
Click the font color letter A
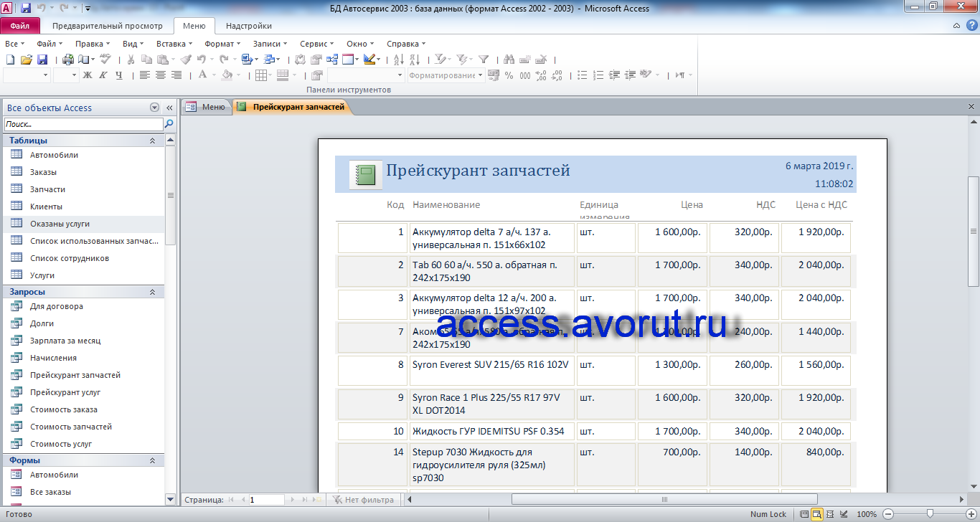click(202, 75)
